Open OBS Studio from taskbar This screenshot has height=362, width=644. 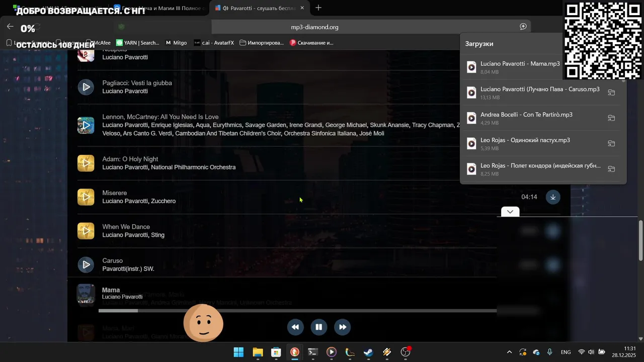[406, 352]
